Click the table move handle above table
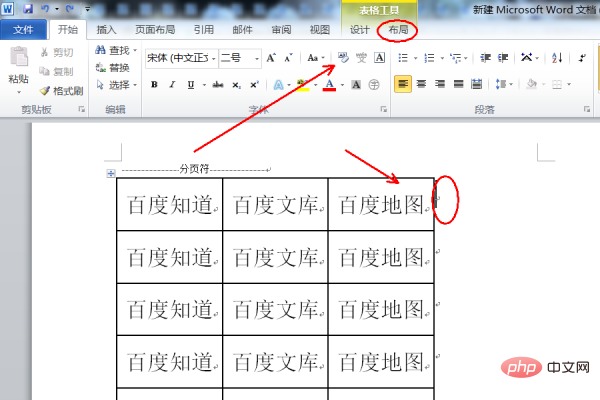 tap(110, 174)
